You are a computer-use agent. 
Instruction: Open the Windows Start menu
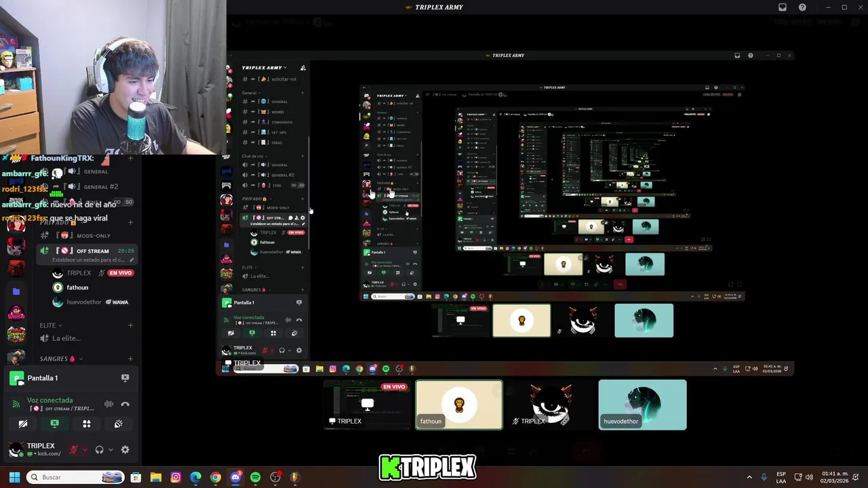pyautogui.click(x=14, y=477)
